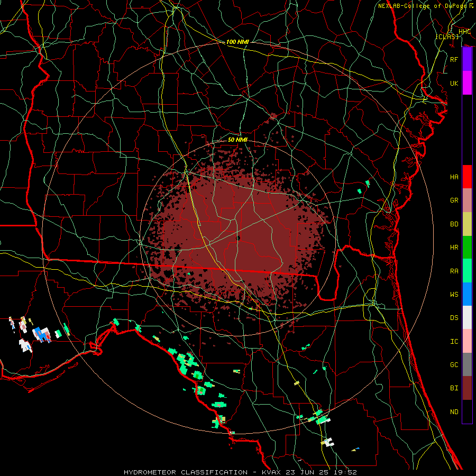Pick the HR dark green legend swatch
The image size is (476, 476).
467,248
